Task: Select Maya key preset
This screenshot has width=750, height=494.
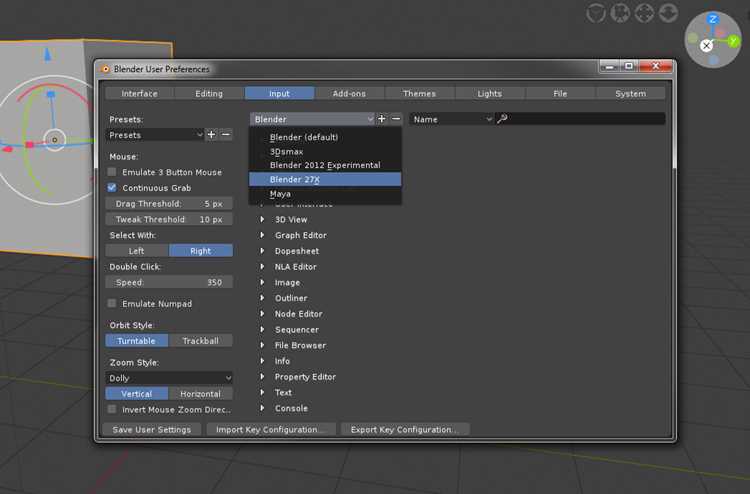Action: pyautogui.click(x=325, y=194)
